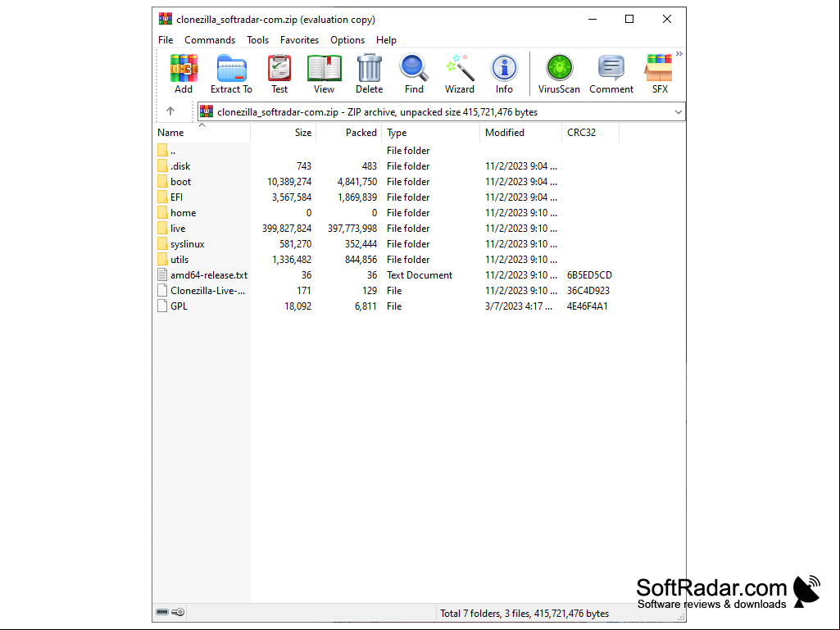Viewport: 840px width, 630px height.
Task: Click the 3/7/2023 modified date
Action: pyautogui.click(x=519, y=306)
